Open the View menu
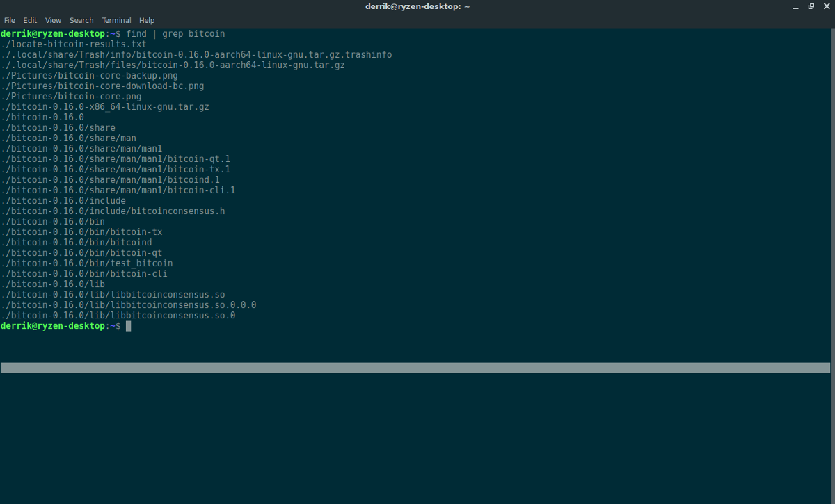This screenshot has height=504, width=835. [53, 19]
